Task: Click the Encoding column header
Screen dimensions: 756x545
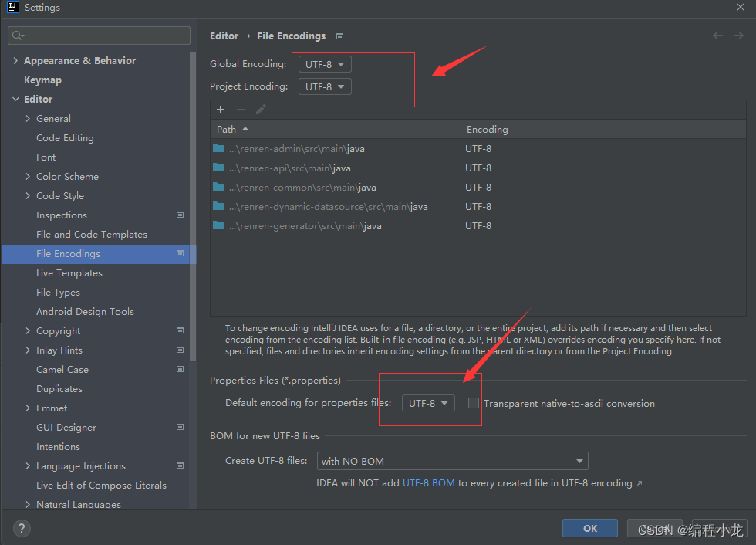Action: pos(603,129)
